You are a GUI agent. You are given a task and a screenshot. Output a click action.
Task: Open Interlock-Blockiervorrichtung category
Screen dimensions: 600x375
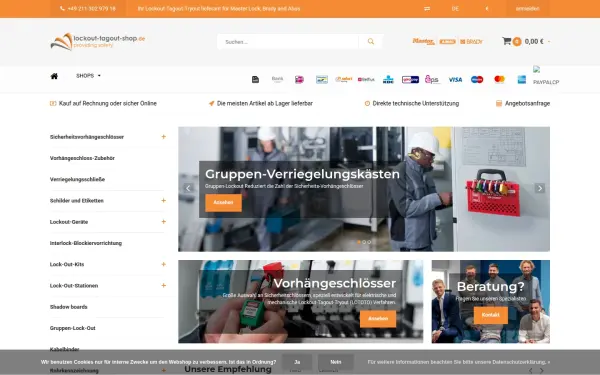click(86, 243)
